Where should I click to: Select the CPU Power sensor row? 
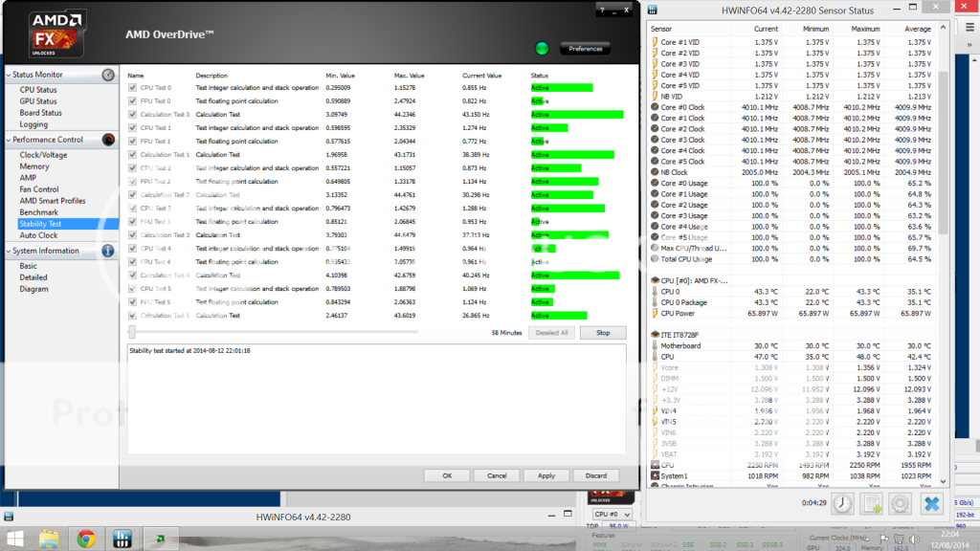coord(791,313)
